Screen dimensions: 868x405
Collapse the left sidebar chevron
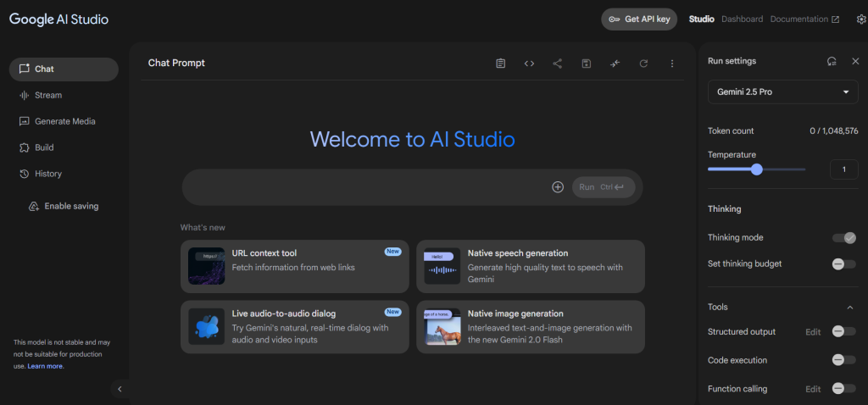click(x=120, y=389)
